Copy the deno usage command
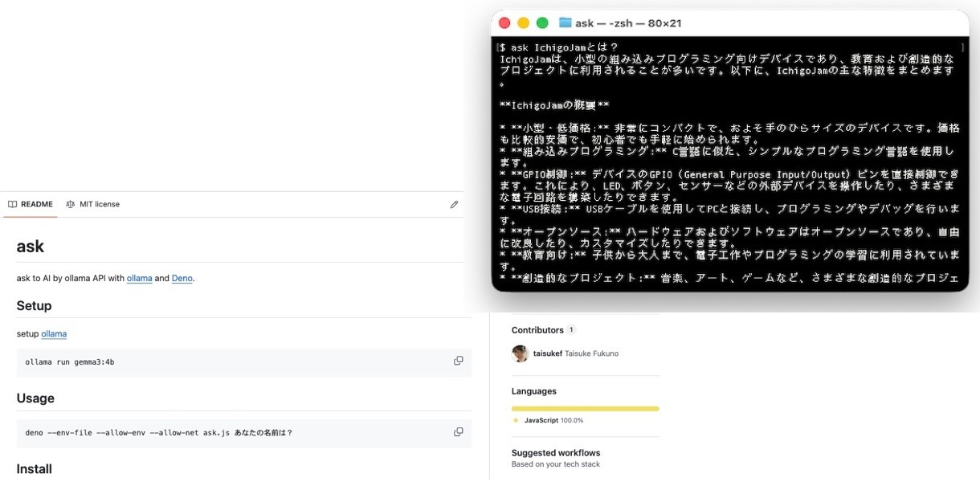This screenshot has height=490, width=980. (458, 432)
